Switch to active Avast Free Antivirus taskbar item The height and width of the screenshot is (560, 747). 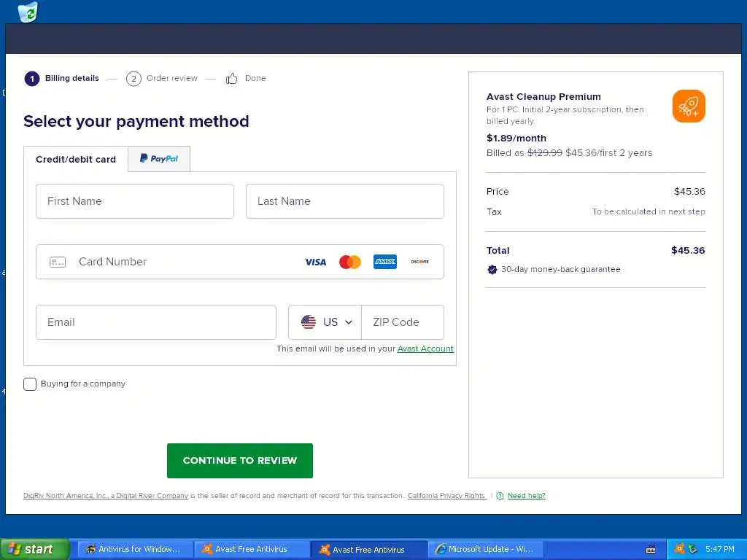point(369,550)
